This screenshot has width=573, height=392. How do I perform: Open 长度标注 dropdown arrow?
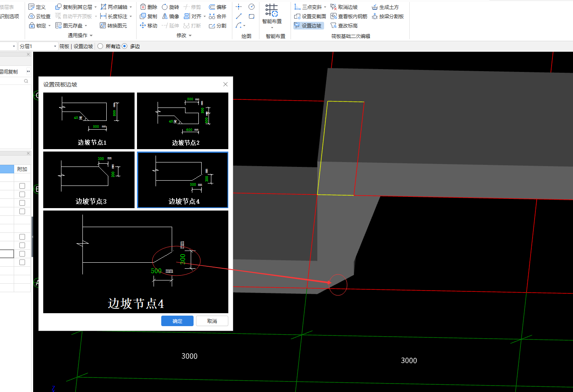[x=131, y=17]
